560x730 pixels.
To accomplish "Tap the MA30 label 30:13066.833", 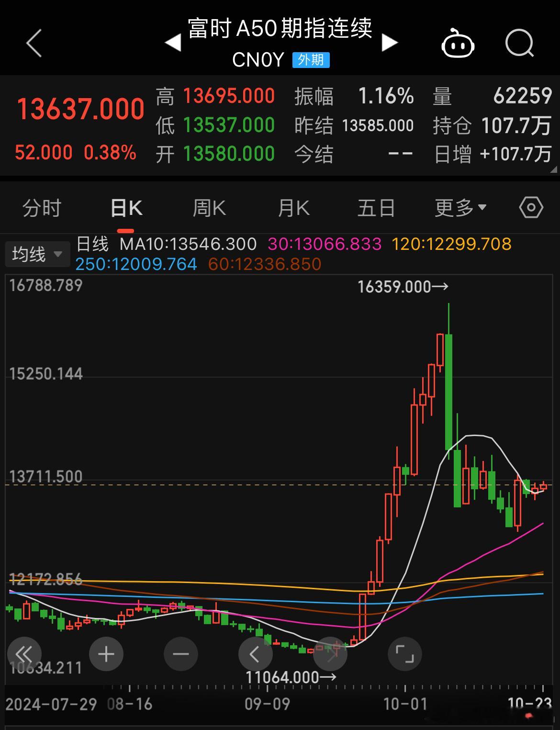I will click(325, 244).
